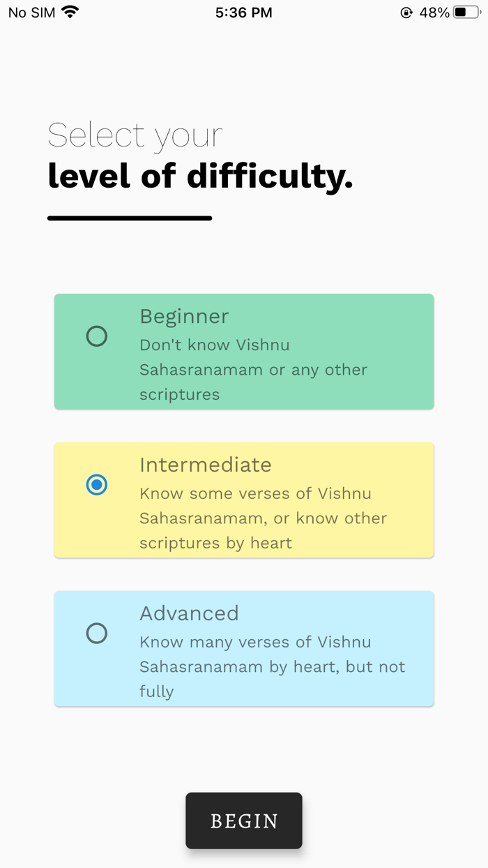Tap the Advanced heading text

pos(189,613)
